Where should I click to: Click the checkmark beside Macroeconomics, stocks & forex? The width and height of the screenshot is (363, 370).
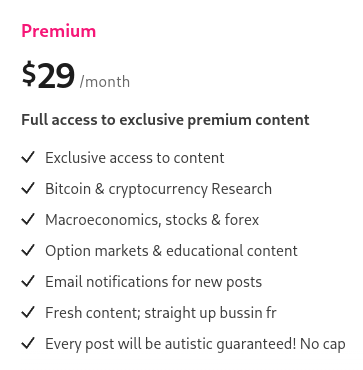(x=28, y=220)
